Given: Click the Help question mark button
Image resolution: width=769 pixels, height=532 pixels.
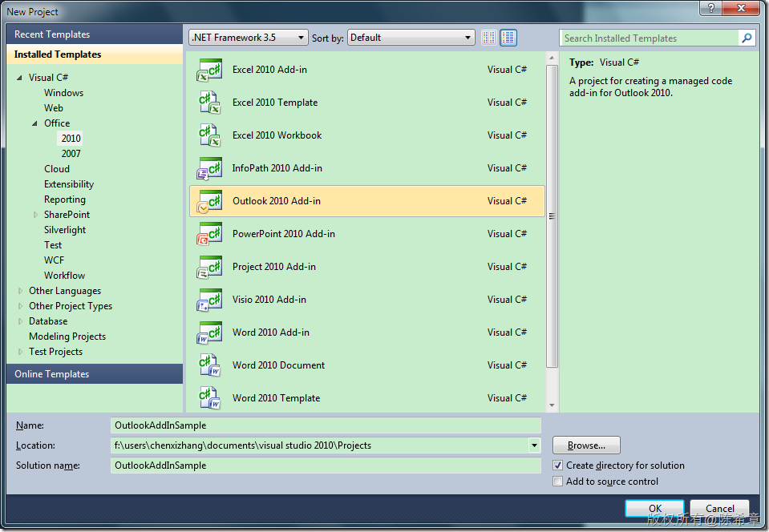Looking at the screenshot, I should (710, 8).
